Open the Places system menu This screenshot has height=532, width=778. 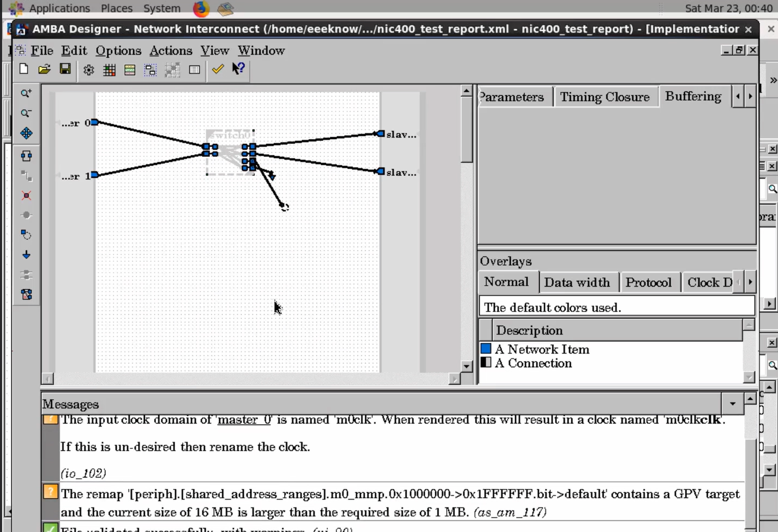[x=116, y=9]
